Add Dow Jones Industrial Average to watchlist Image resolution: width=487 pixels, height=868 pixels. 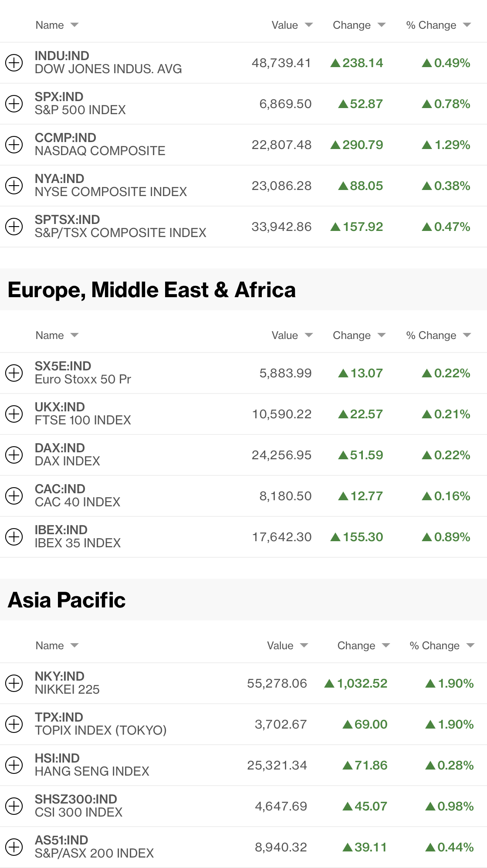point(14,63)
